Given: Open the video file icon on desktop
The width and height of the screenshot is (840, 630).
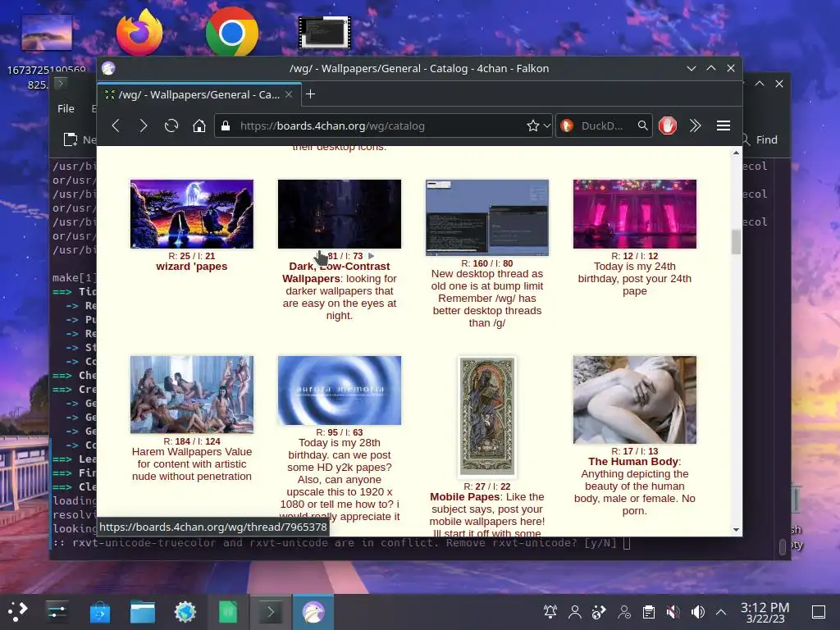Looking at the screenshot, I should 325,32.
